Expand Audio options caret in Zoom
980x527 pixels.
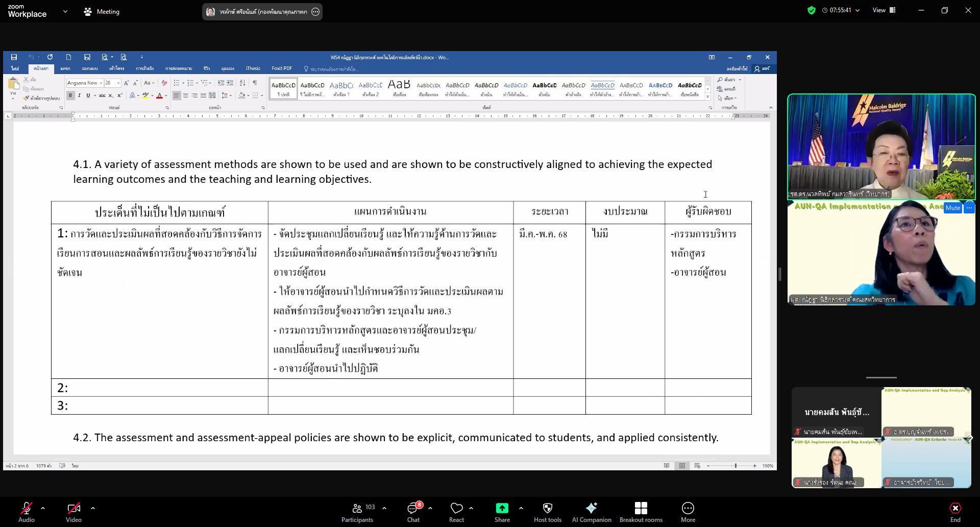pos(43,508)
